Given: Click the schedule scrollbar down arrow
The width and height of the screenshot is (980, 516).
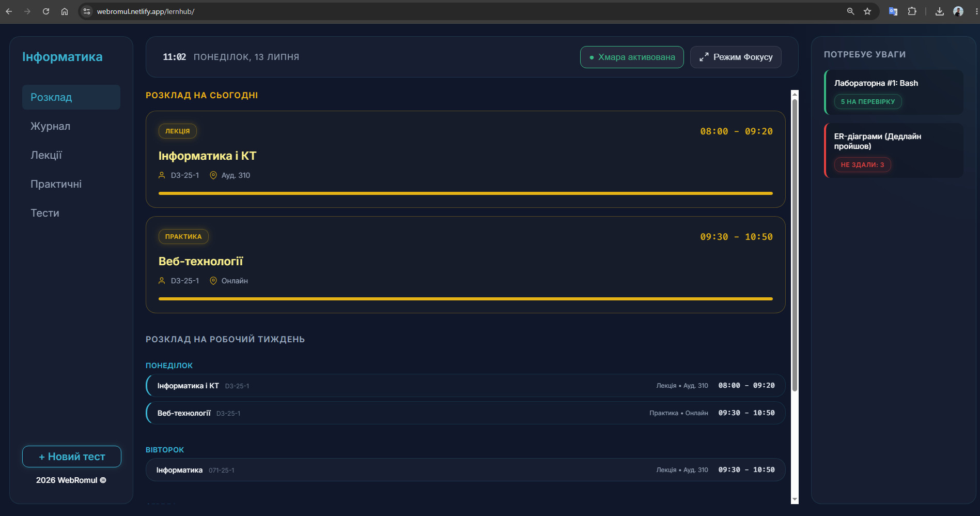Looking at the screenshot, I should point(795,499).
